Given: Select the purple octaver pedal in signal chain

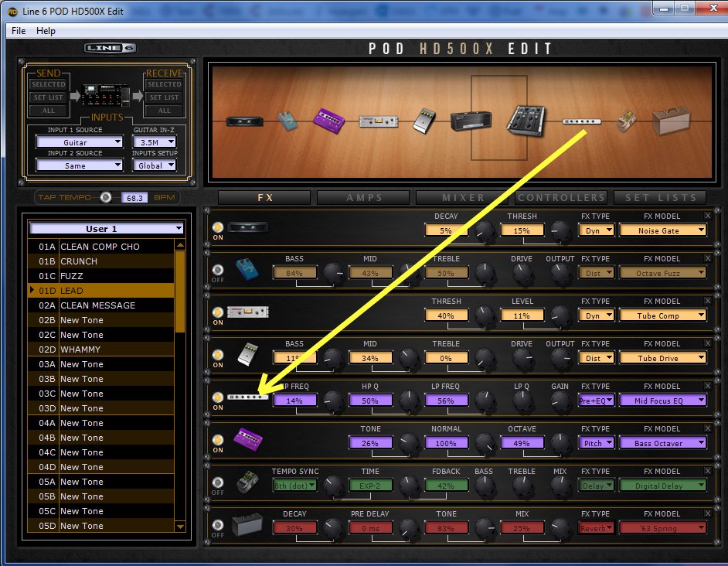Looking at the screenshot, I should pos(328,121).
